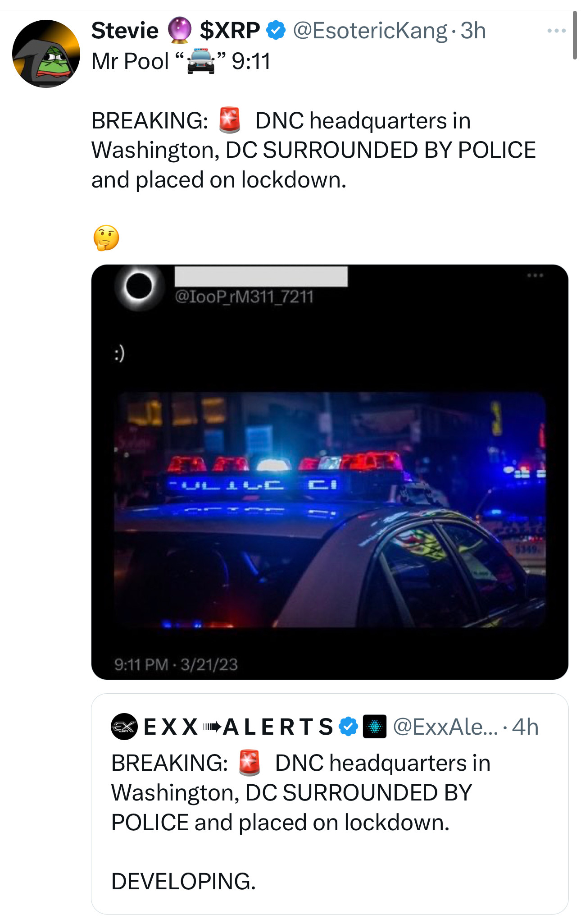Tap the crystal ball emoji in Stevie's name

click(x=179, y=30)
